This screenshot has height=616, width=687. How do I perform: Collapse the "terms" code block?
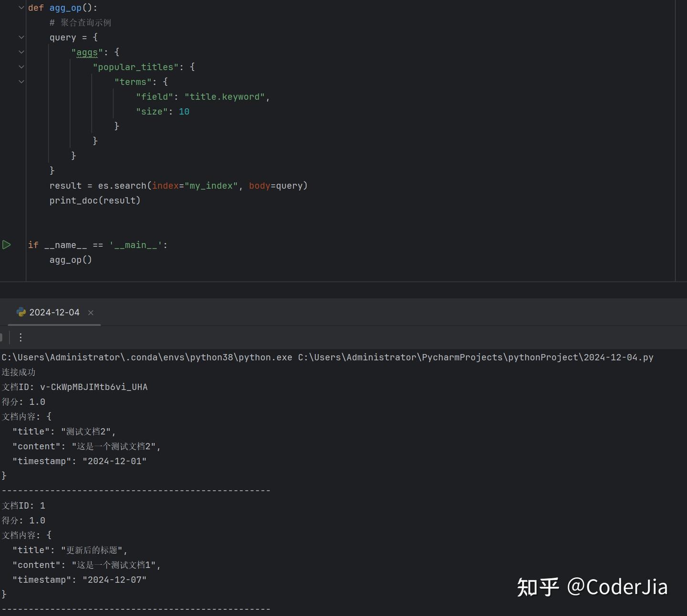21,82
